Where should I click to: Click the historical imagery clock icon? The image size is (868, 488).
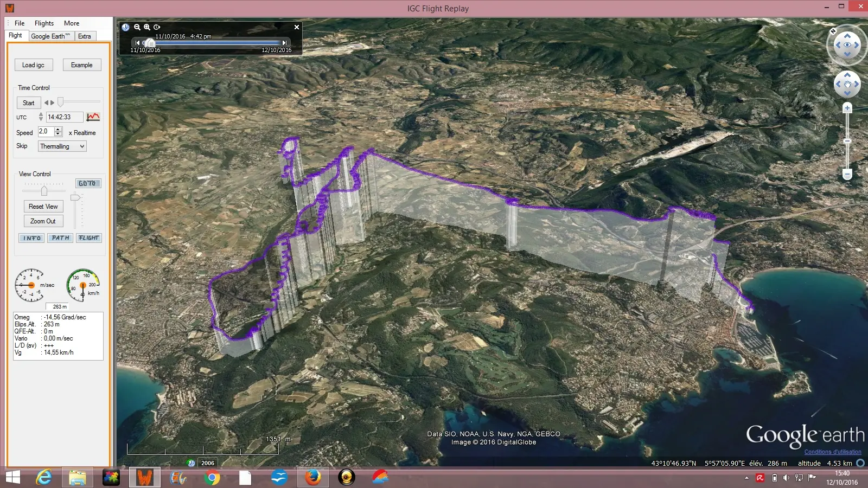point(191,463)
